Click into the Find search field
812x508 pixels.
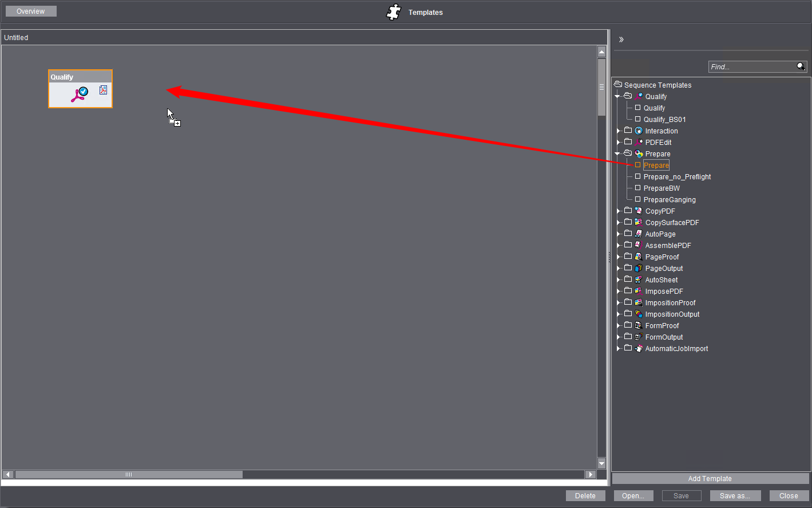coord(751,67)
